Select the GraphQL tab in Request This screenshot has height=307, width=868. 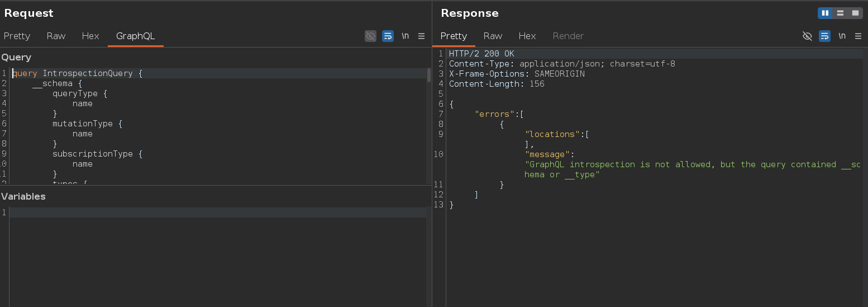(135, 36)
